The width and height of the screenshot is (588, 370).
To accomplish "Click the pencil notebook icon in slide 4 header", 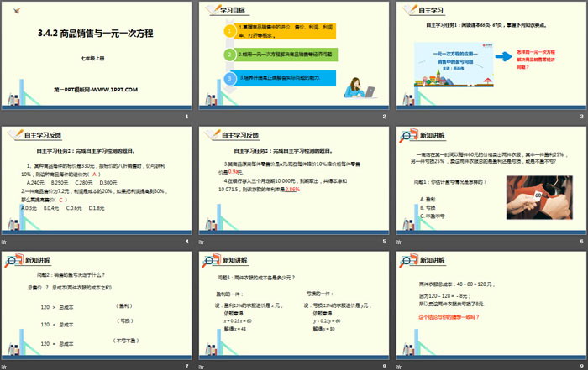I will coord(15,134).
